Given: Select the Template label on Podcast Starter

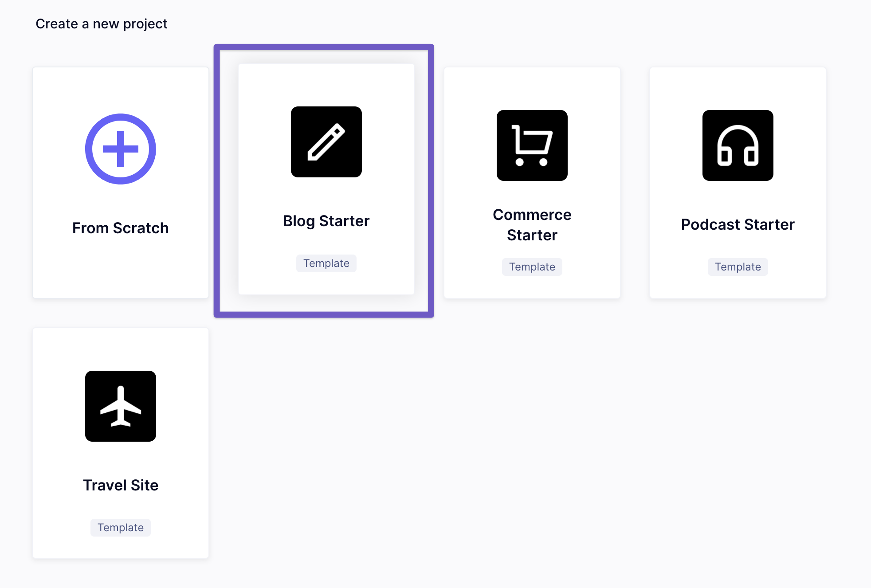Looking at the screenshot, I should pos(737,267).
